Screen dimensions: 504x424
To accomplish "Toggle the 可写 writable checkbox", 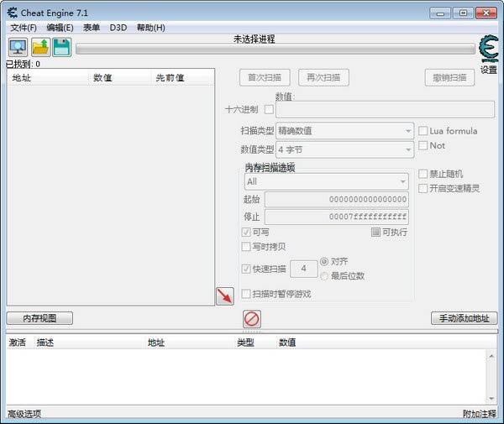I will 246,232.
